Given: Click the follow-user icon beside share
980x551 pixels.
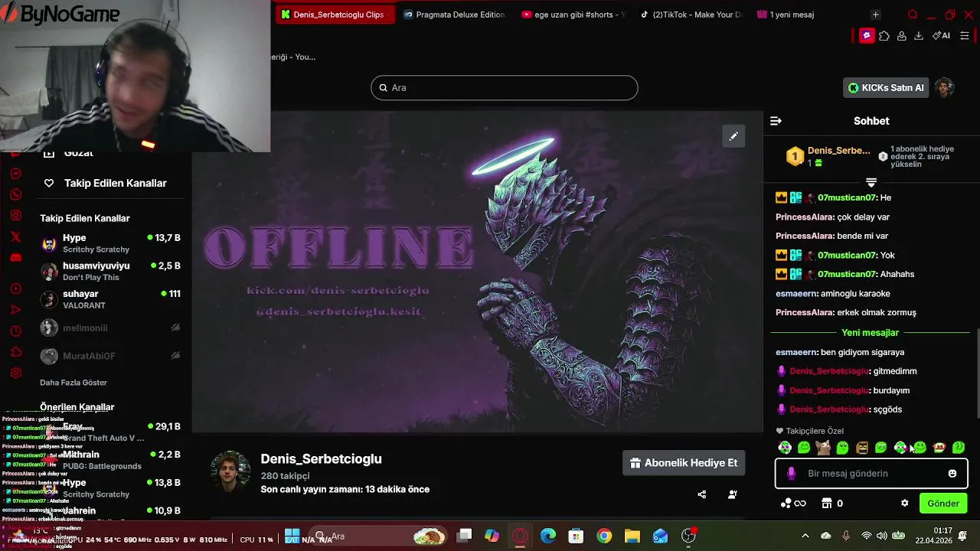Looking at the screenshot, I should point(733,494).
